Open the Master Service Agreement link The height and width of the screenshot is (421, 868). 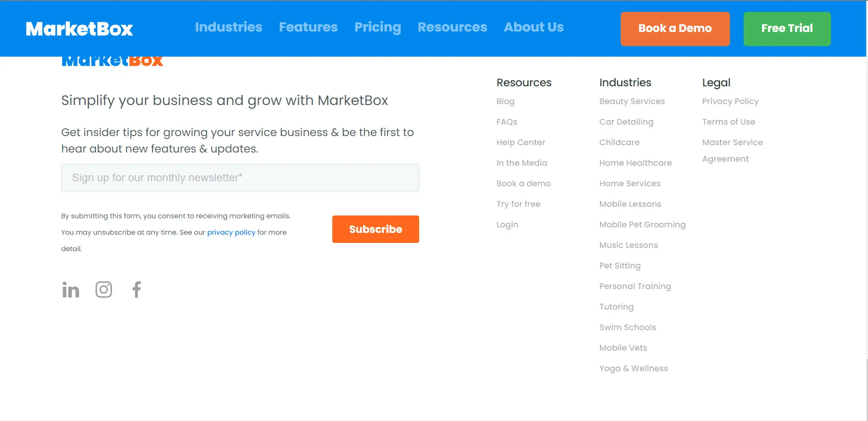(732, 150)
